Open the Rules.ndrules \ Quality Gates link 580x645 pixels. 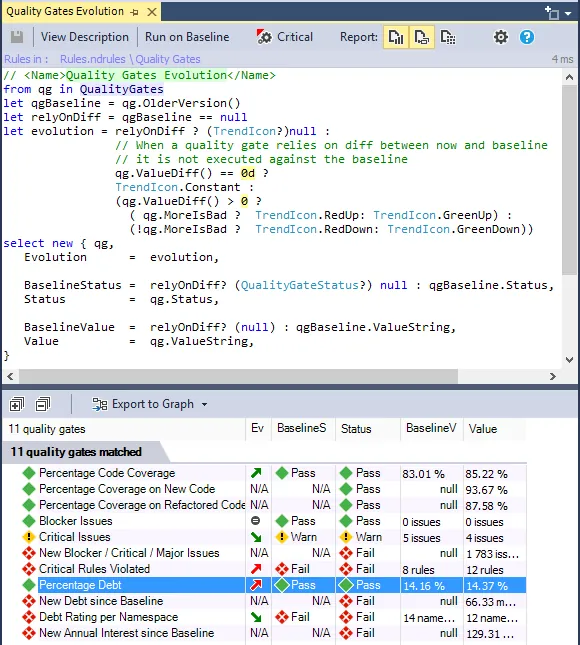(130, 59)
